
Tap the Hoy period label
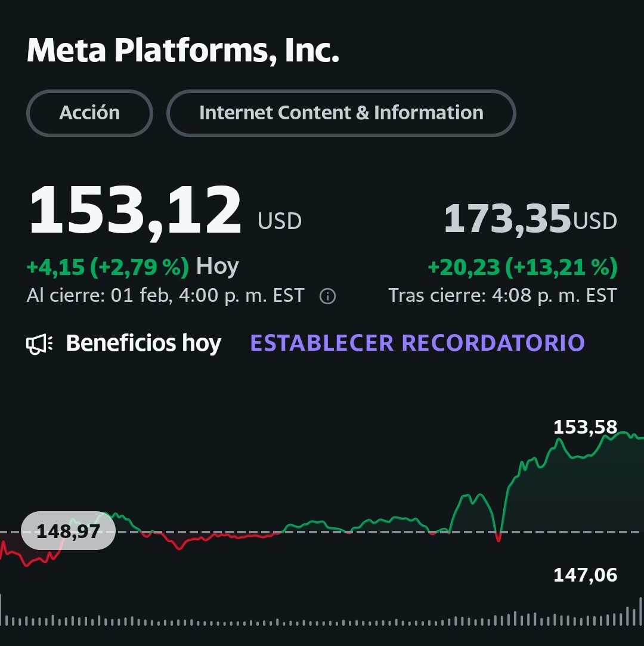coord(218,266)
